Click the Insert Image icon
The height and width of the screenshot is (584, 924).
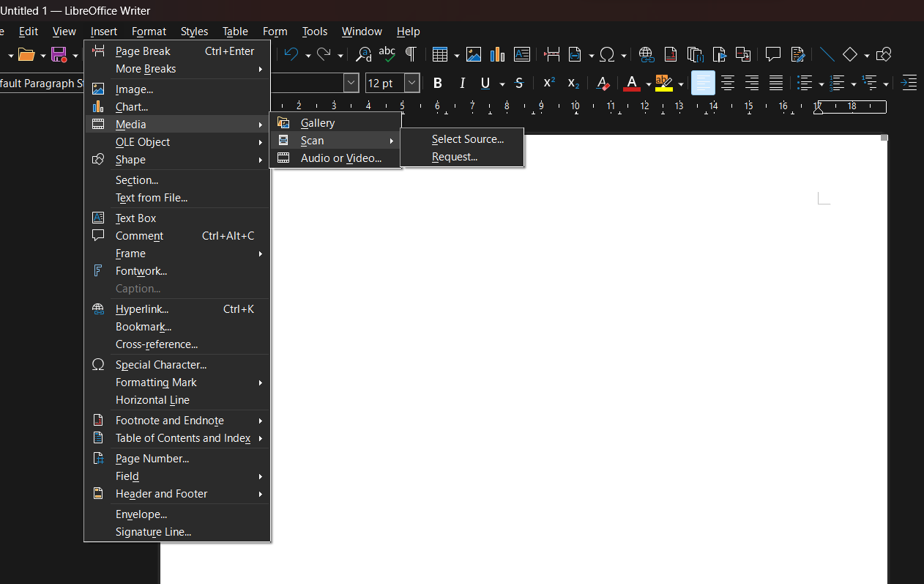click(x=474, y=54)
